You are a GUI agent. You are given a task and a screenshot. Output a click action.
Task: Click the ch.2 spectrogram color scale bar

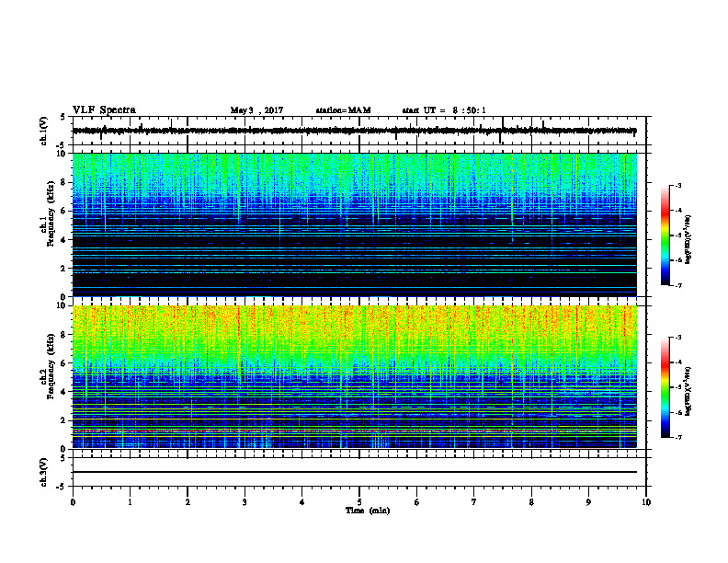[665, 387]
